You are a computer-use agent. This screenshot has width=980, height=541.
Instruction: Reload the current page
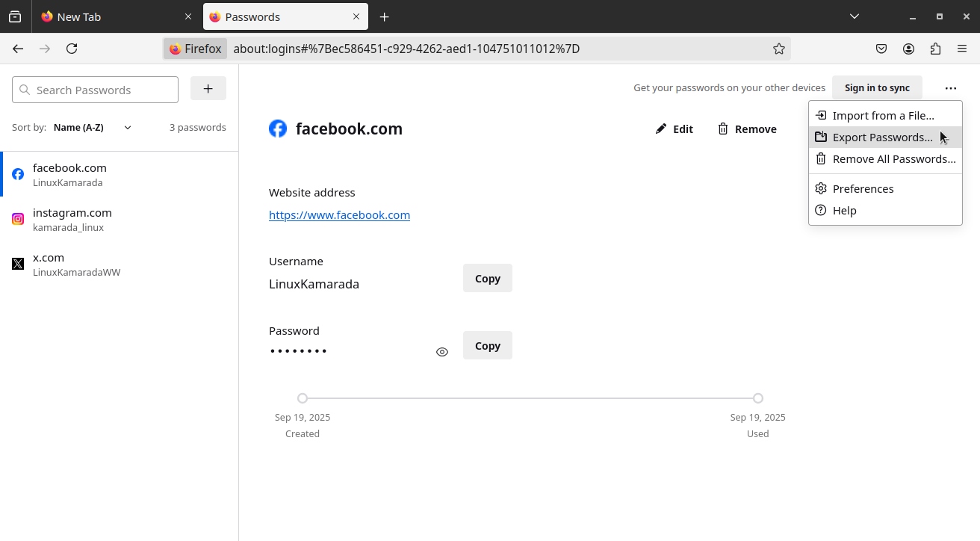pos(72,49)
